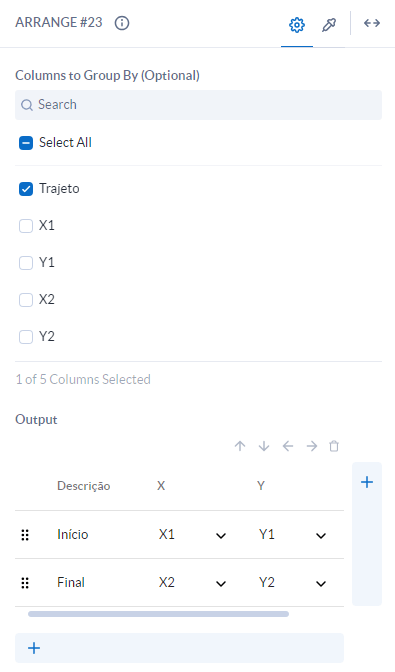
Task: Switch to the gear configuration tab
Action: [296, 24]
